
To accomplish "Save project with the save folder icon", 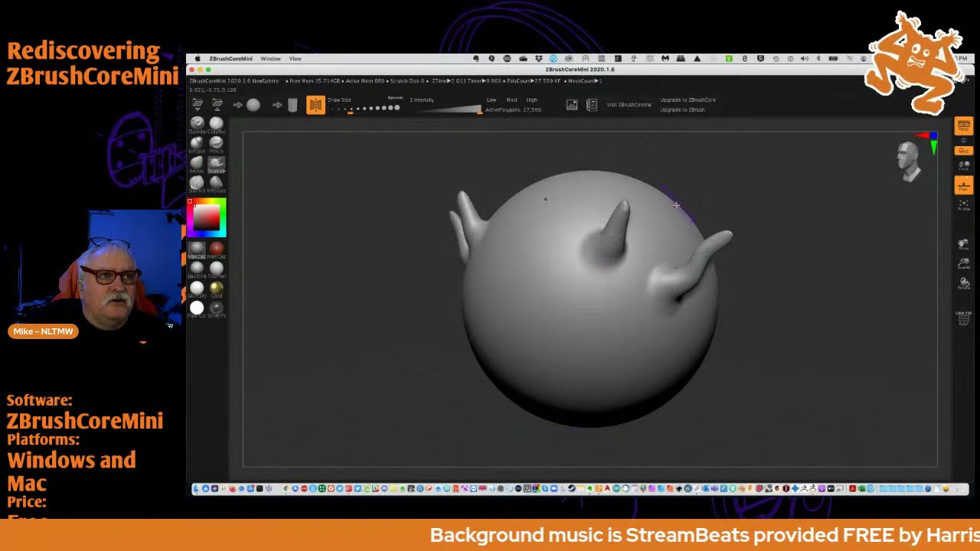I will click(217, 105).
